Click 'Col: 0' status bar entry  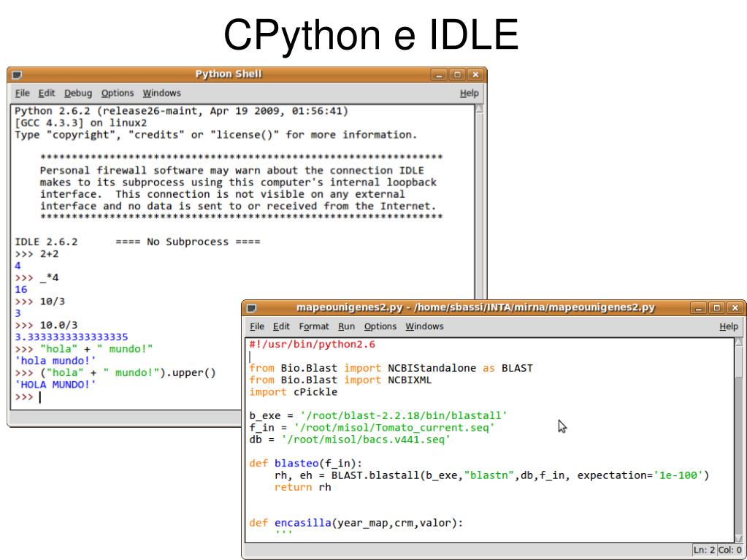pyautogui.click(x=729, y=550)
